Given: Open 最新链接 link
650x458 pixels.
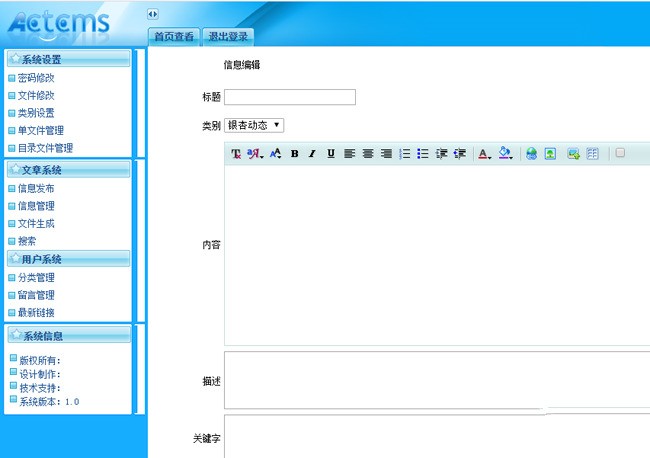Looking at the screenshot, I should click(x=36, y=313).
